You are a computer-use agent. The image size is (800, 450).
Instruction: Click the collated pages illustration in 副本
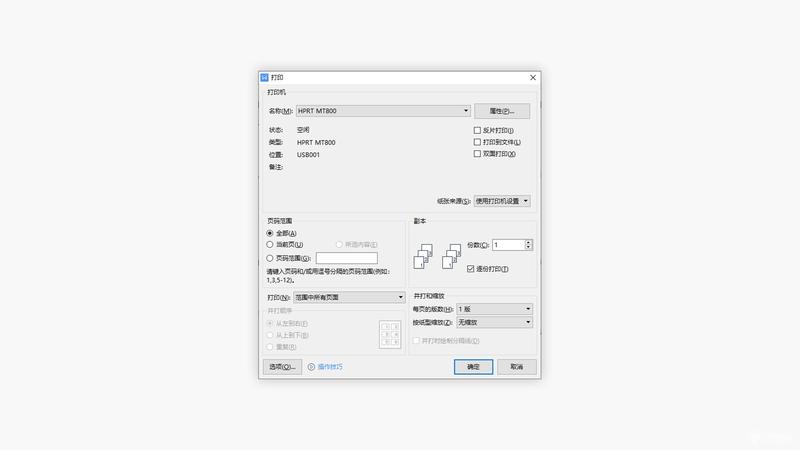coord(423,256)
